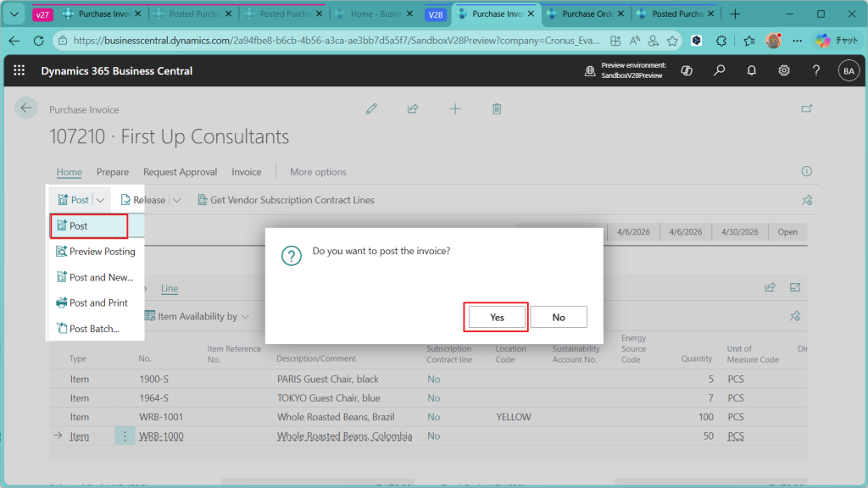The image size is (868, 488).
Task: Click the pencil edit icon
Action: tap(370, 108)
